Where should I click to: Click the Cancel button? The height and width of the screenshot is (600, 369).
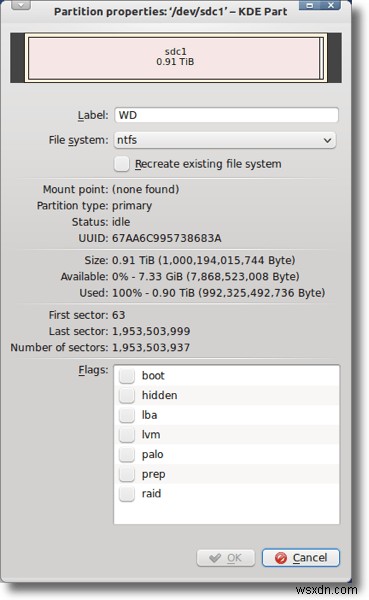pos(301,558)
